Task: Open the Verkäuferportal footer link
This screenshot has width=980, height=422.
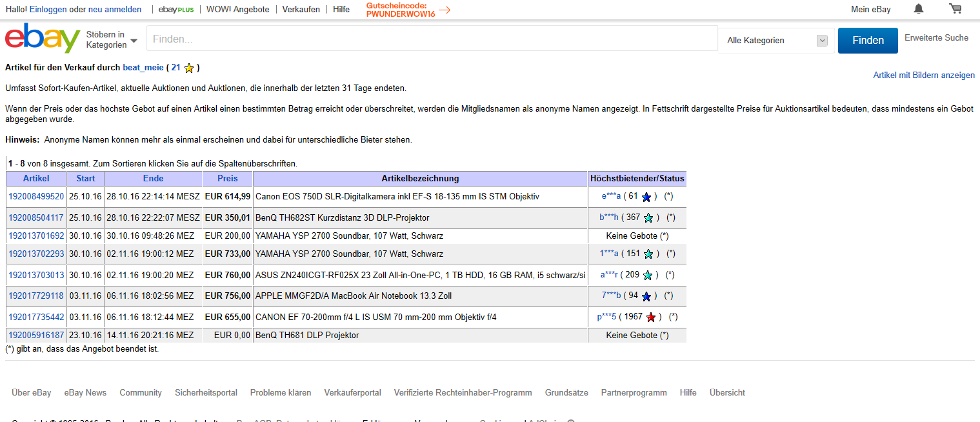Action: pyautogui.click(x=352, y=392)
